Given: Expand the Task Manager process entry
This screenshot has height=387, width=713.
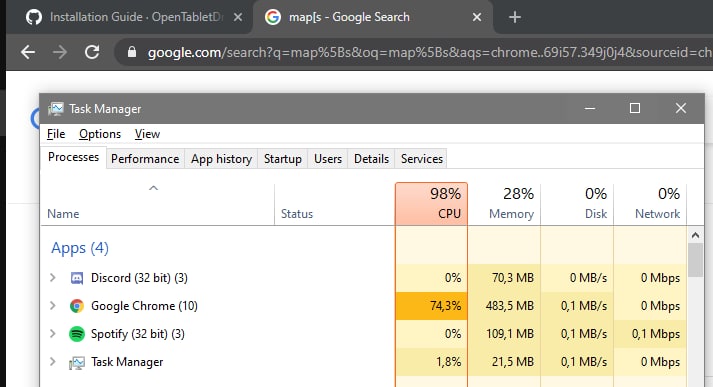Looking at the screenshot, I should (53, 362).
